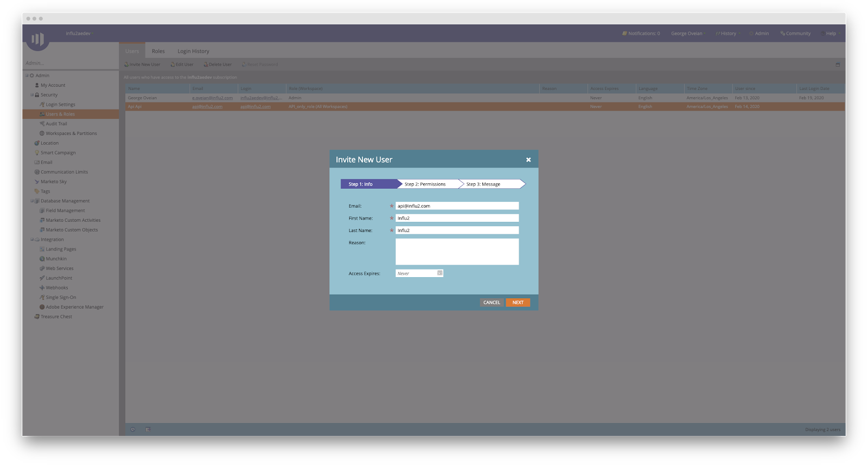Click the Reason text area

(457, 252)
